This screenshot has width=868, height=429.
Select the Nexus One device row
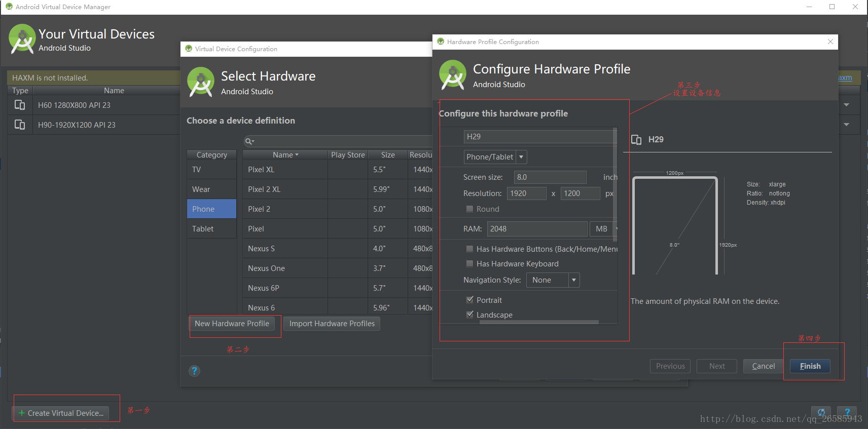coord(338,268)
